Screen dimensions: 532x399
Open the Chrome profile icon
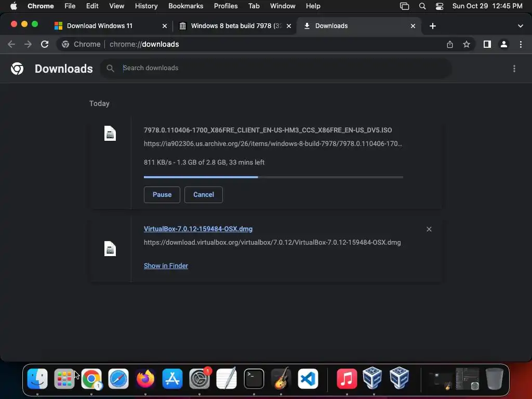(504, 44)
